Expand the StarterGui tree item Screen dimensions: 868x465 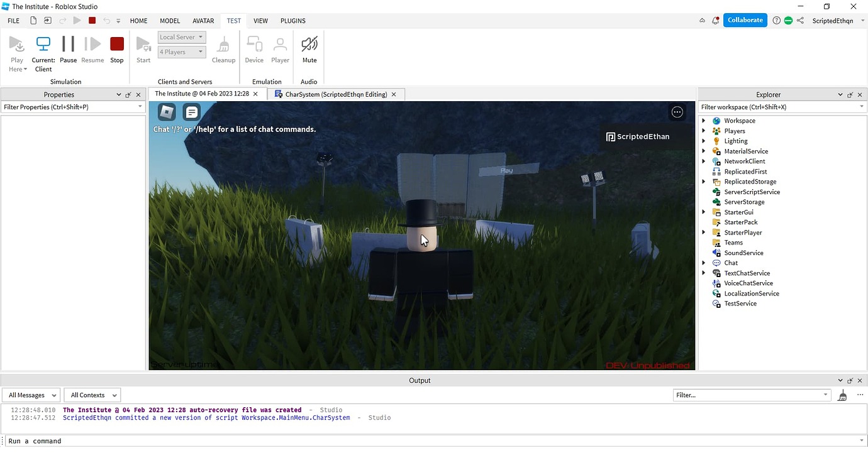click(x=704, y=212)
